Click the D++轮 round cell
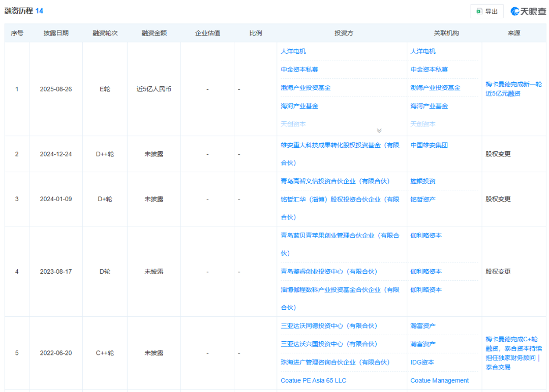The width and height of the screenshot is (549, 392). [105, 154]
